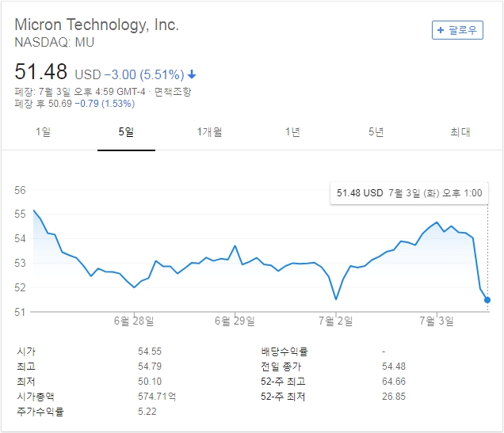Click the chart above 6월 28일
The height and width of the screenshot is (433, 504).
click(x=134, y=287)
